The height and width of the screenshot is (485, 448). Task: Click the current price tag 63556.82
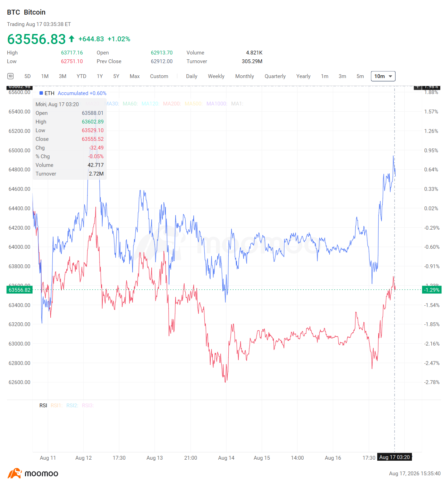click(x=19, y=290)
